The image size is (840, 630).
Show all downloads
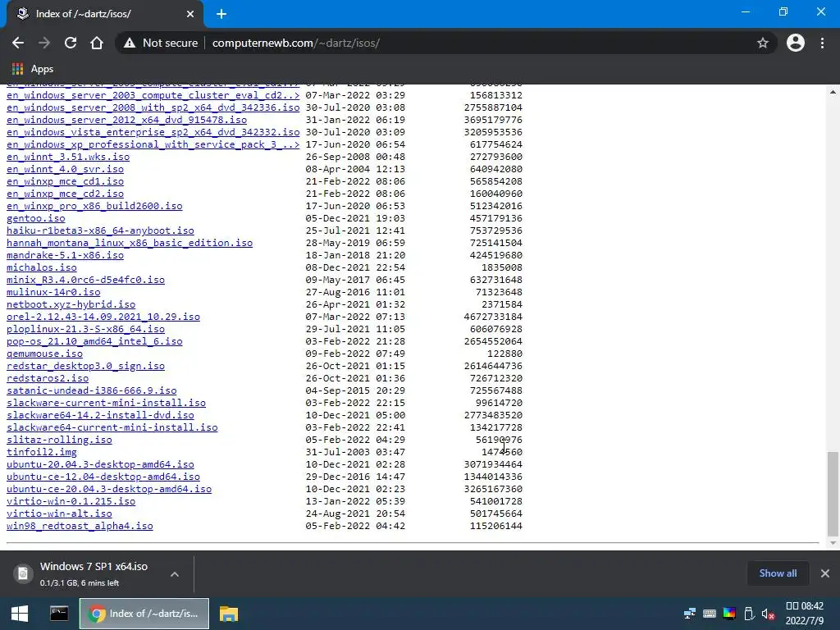click(x=778, y=573)
